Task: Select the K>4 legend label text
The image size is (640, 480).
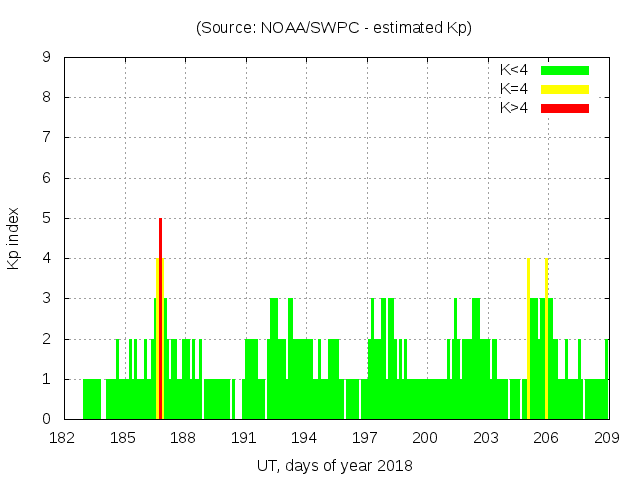Action: pyautogui.click(x=514, y=108)
